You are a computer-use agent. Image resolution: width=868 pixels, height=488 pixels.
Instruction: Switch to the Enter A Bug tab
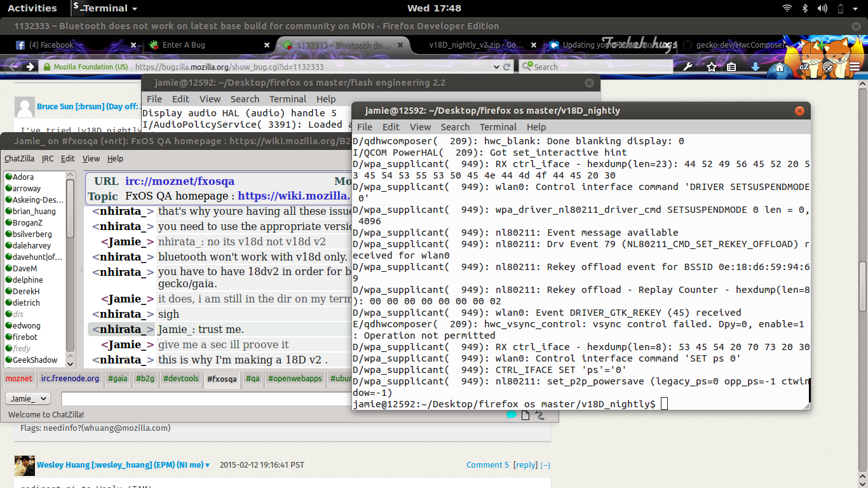[205, 45]
